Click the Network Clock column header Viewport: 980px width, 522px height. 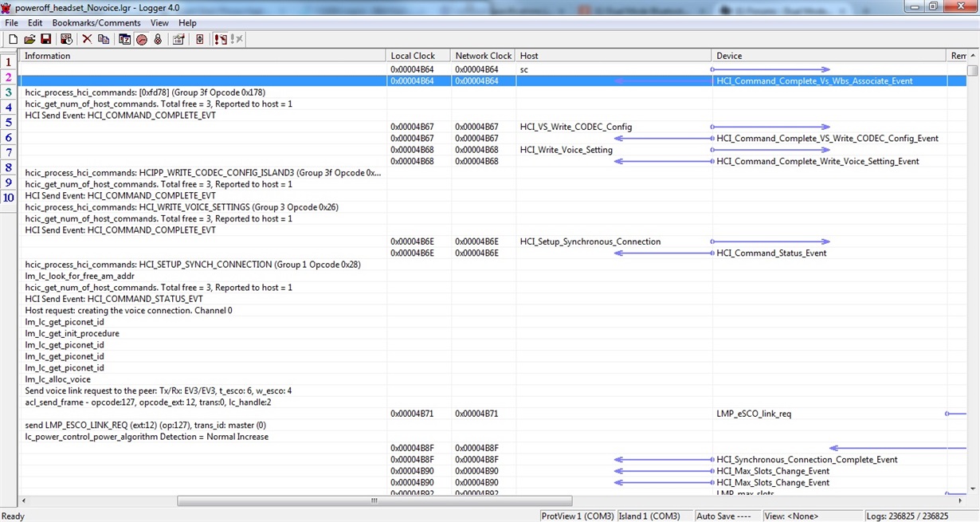tap(484, 56)
